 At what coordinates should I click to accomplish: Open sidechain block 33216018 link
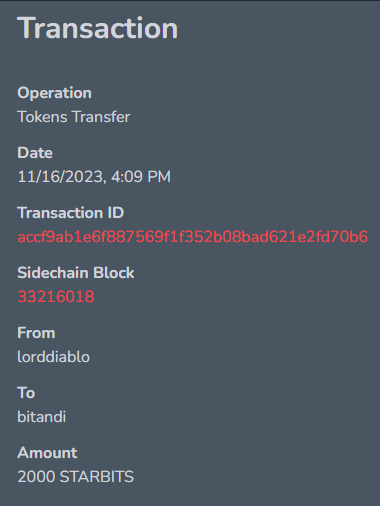(x=56, y=297)
